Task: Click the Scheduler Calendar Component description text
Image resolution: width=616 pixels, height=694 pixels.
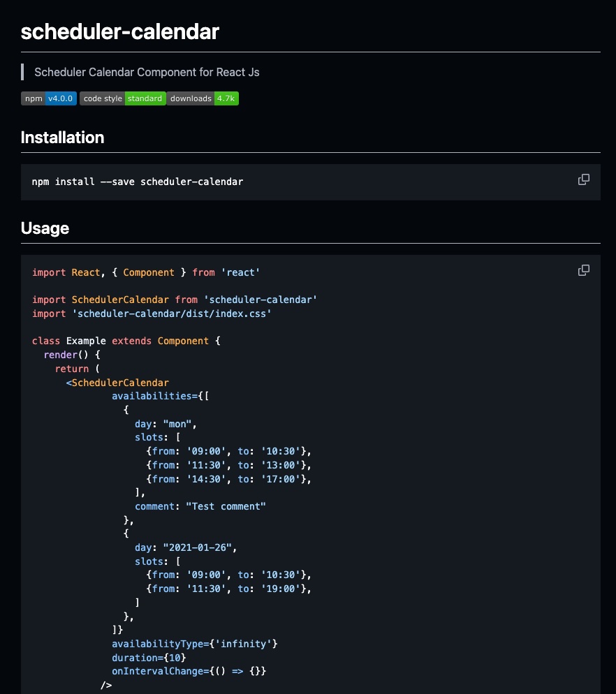Action: (x=147, y=72)
